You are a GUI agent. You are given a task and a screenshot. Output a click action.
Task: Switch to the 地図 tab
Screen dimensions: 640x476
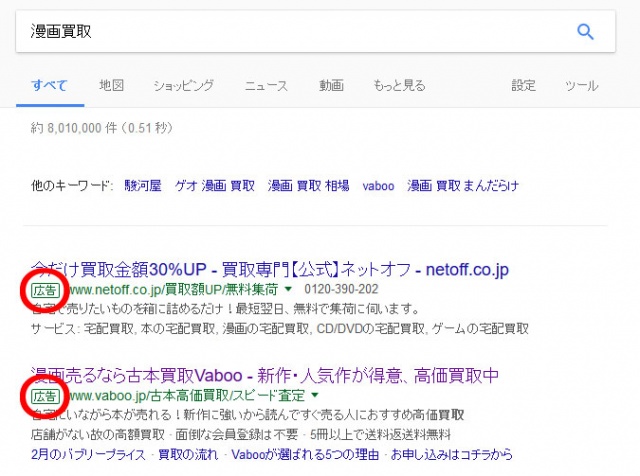pyautogui.click(x=111, y=85)
